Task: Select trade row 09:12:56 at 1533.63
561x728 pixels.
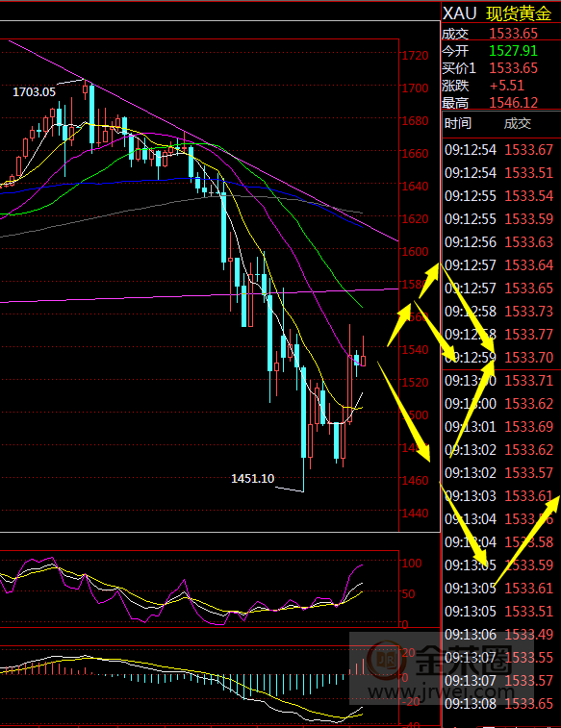Action: 499,242
